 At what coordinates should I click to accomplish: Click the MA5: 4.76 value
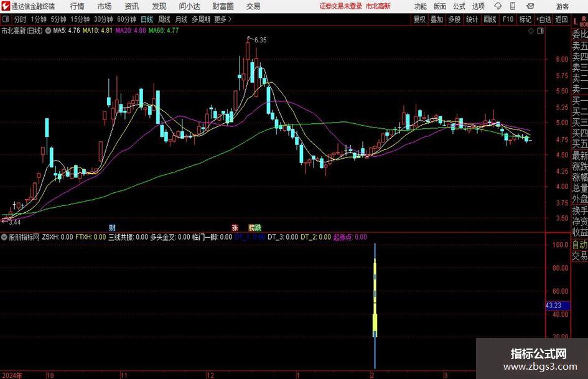tap(67, 30)
